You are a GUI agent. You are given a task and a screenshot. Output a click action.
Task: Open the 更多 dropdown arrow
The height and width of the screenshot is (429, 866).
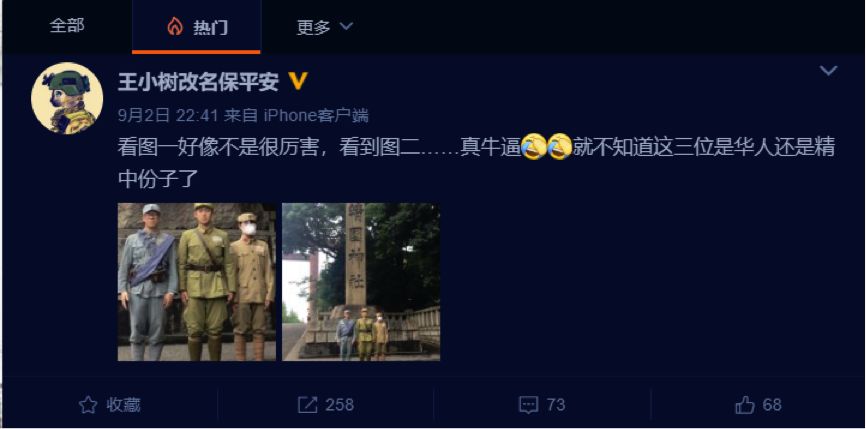(346, 26)
